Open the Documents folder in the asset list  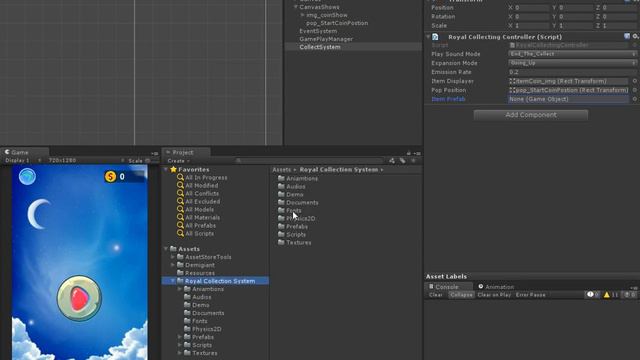[298, 202]
